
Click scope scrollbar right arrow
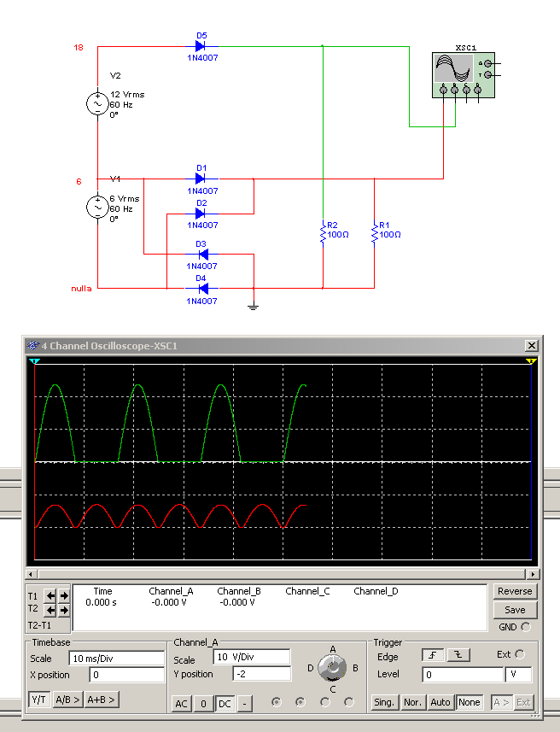point(533,574)
